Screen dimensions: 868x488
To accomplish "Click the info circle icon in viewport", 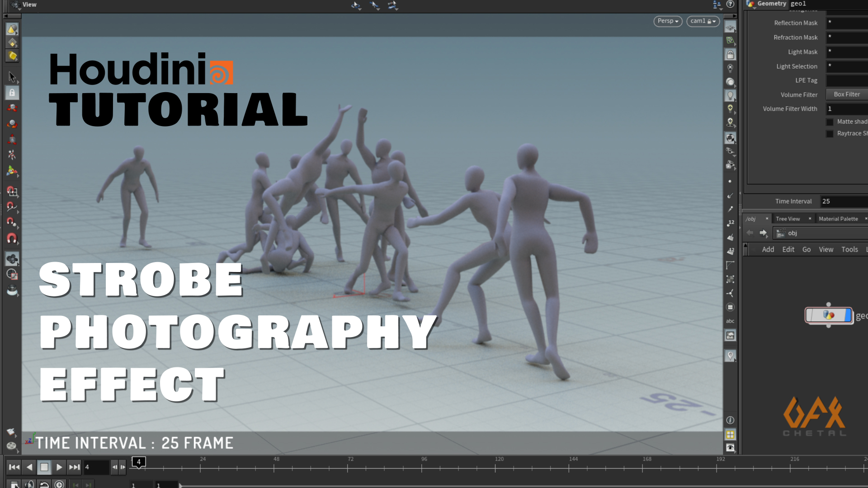I will coord(730,420).
